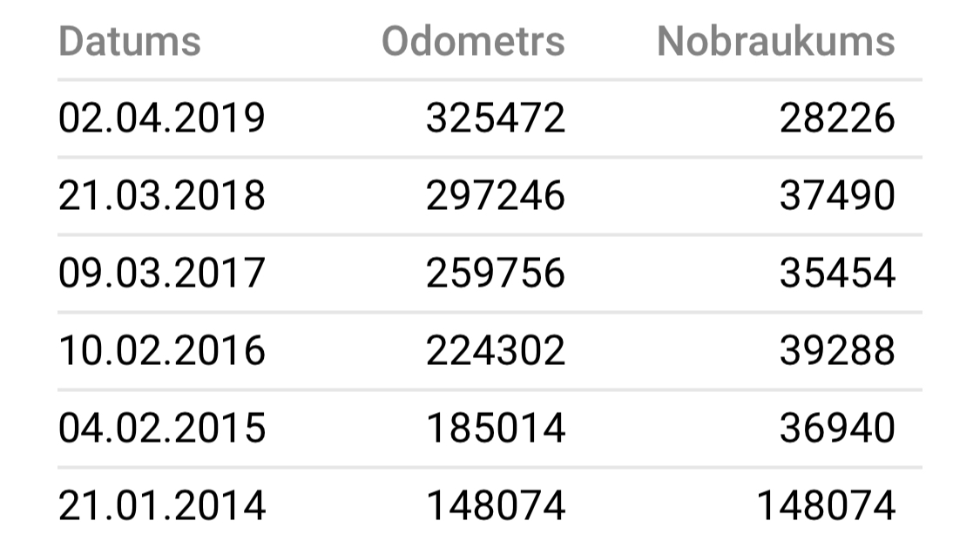
Task: Click mileage value 28226
Action: point(836,118)
